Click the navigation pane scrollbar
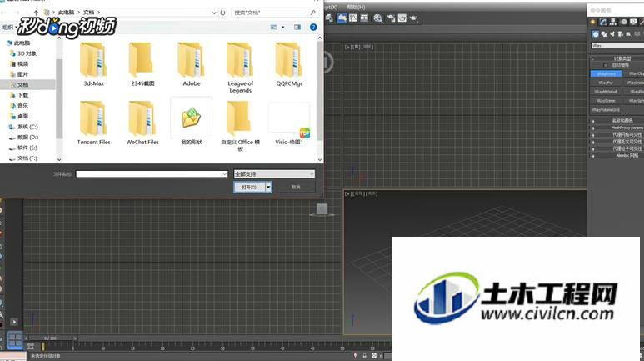 click(59, 98)
